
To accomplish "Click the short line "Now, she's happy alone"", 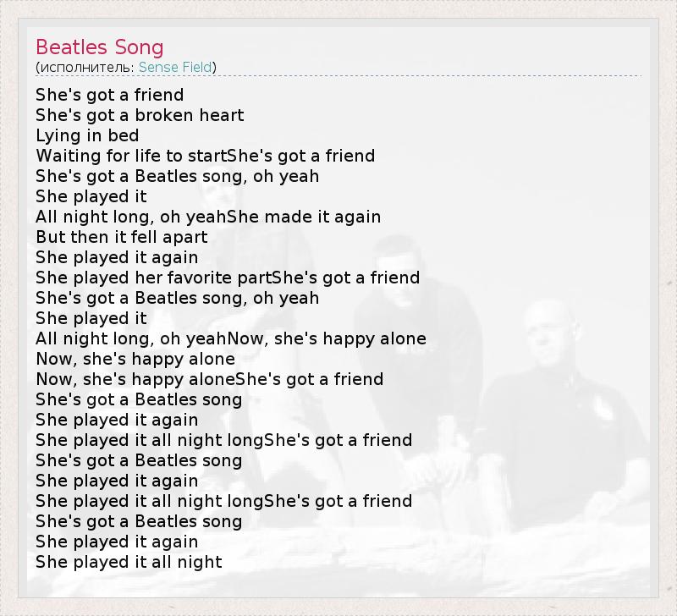I will coord(135,359).
